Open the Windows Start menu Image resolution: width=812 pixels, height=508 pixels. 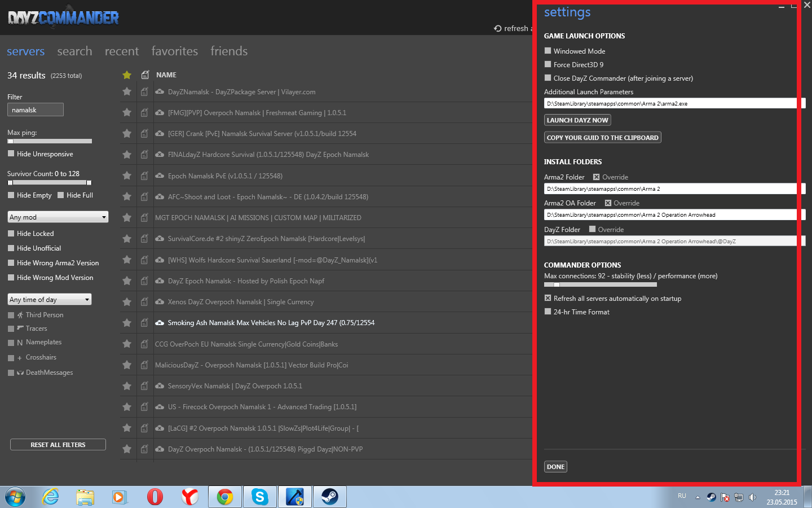[15, 497]
